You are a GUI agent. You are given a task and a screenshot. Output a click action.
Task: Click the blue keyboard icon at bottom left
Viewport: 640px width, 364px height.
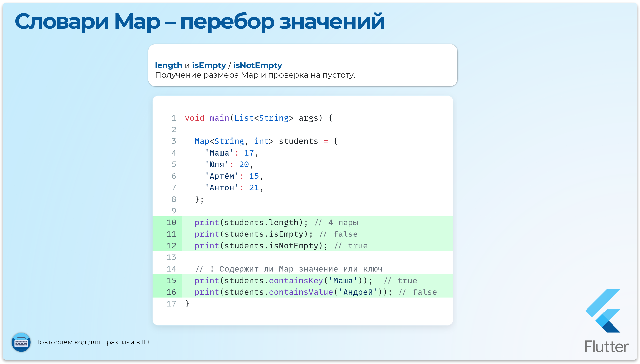21,342
